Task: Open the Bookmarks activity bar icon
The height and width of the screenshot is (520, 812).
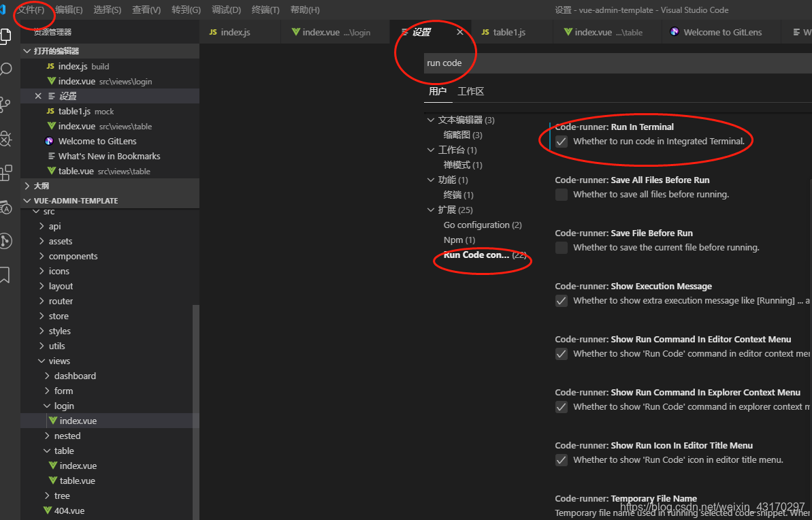Action: (5, 275)
